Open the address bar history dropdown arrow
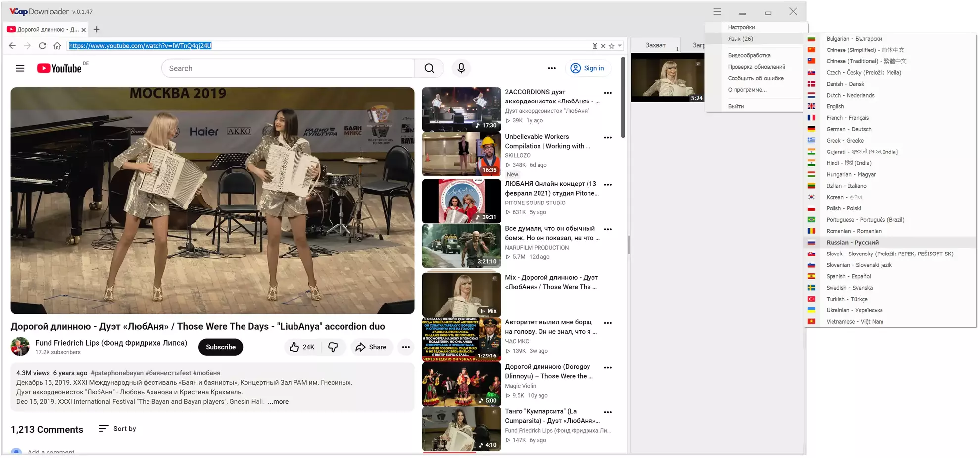 (620, 46)
